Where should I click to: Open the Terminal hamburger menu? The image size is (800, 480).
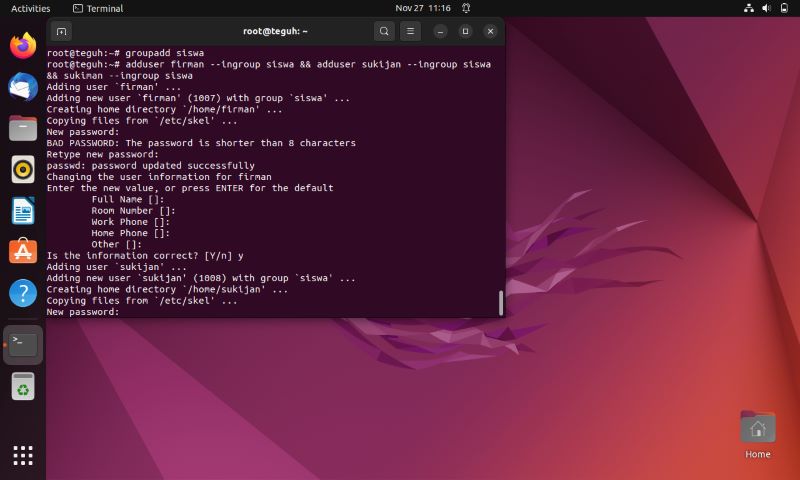pos(410,31)
